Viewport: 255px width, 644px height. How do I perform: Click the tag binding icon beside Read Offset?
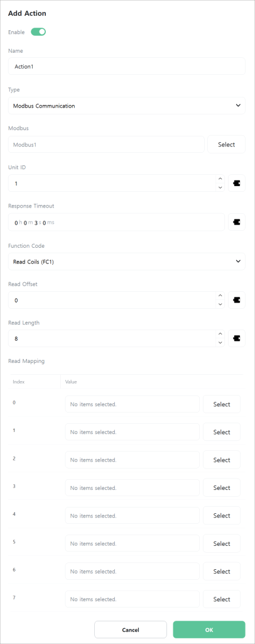tap(237, 300)
